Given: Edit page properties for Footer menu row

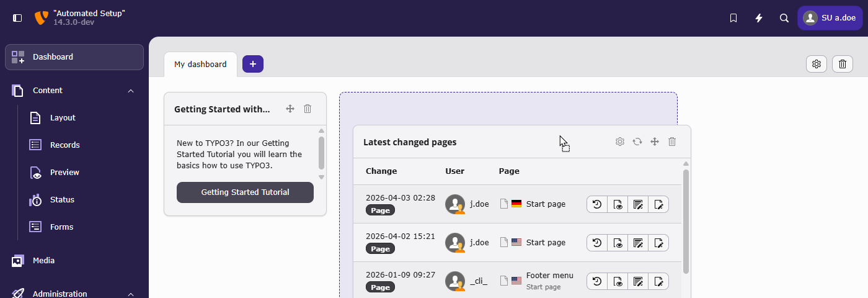Looking at the screenshot, I should pyautogui.click(x=658, y=281).
